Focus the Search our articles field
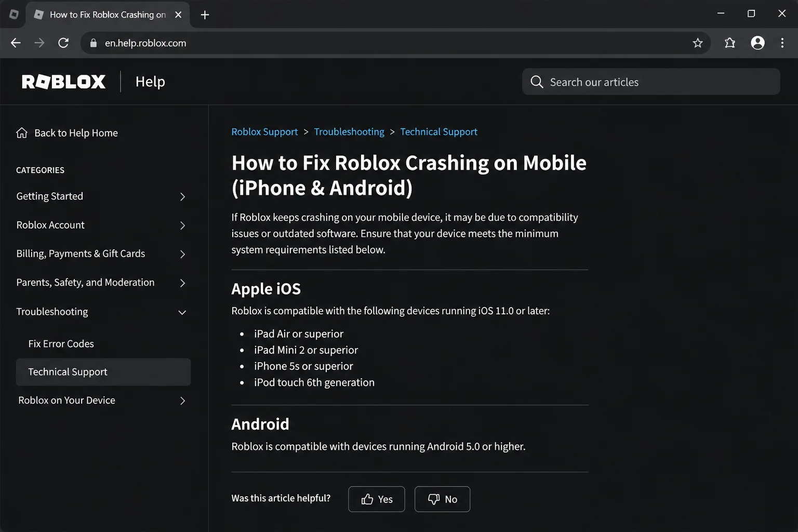 651,82
